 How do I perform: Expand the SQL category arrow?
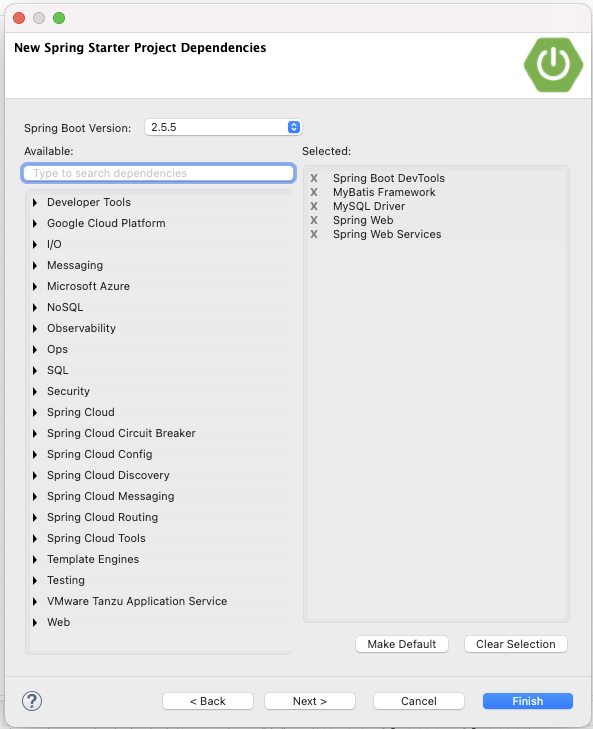pos(35,370)
